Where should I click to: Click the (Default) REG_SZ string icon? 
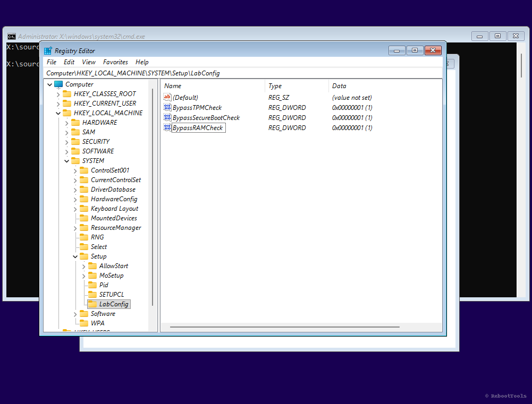pyautogui.click(x=167, y=97)
